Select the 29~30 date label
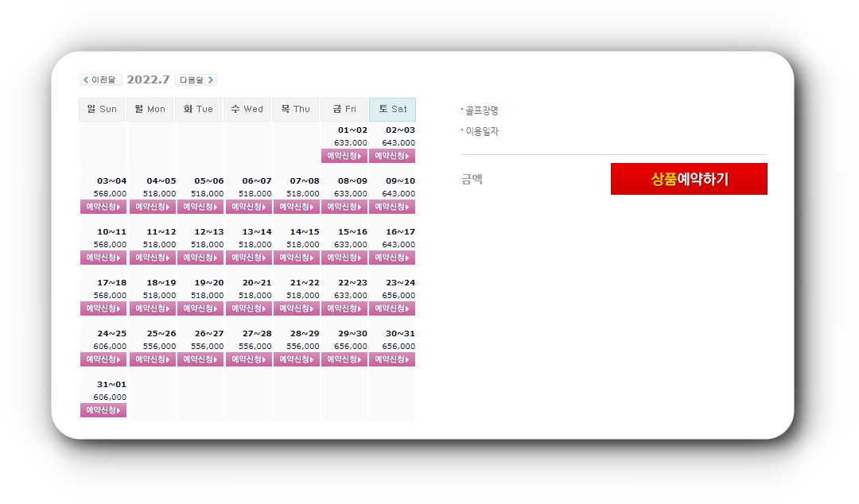 coord(352,334)
